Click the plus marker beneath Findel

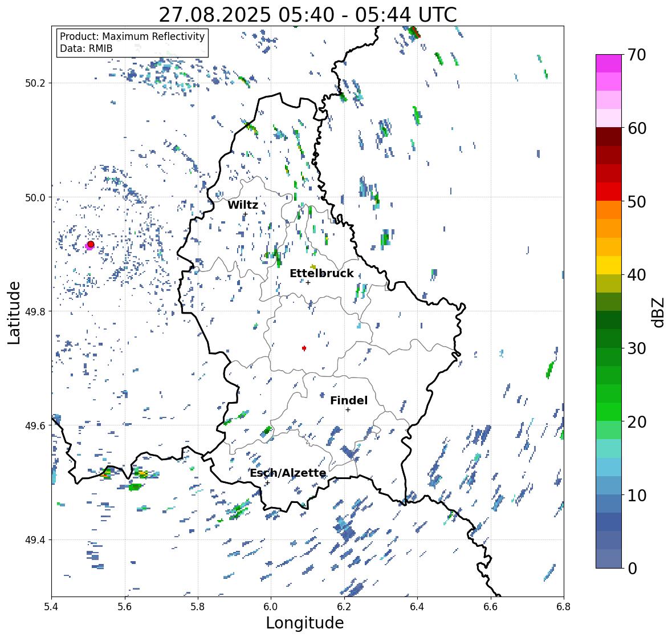(348, 410)
